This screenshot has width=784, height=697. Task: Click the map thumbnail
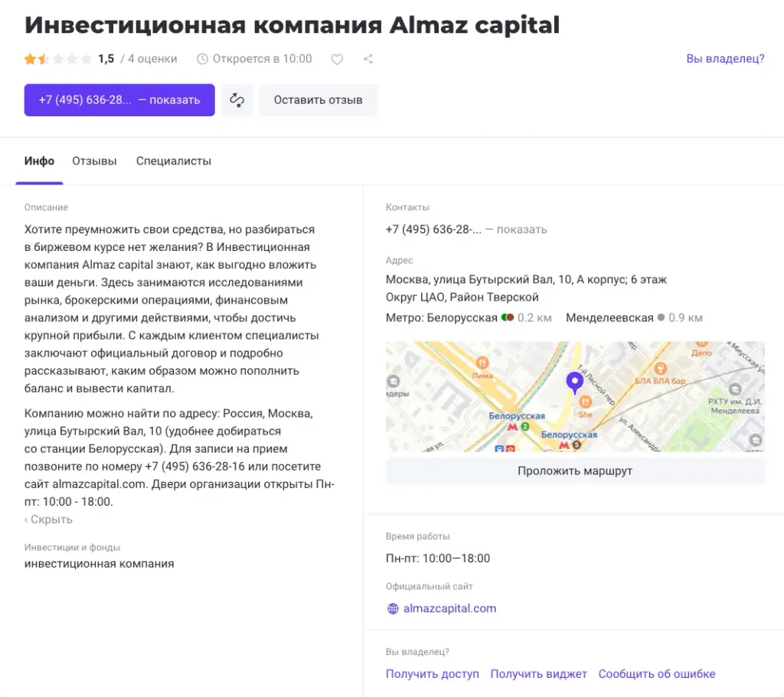tap(575, 397)
